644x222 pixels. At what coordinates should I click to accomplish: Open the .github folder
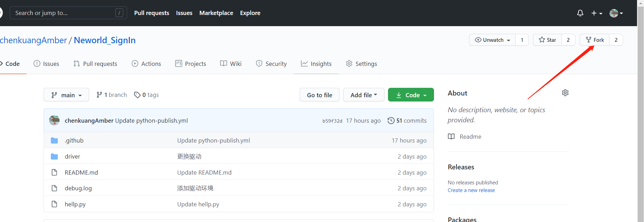(74, 140)
